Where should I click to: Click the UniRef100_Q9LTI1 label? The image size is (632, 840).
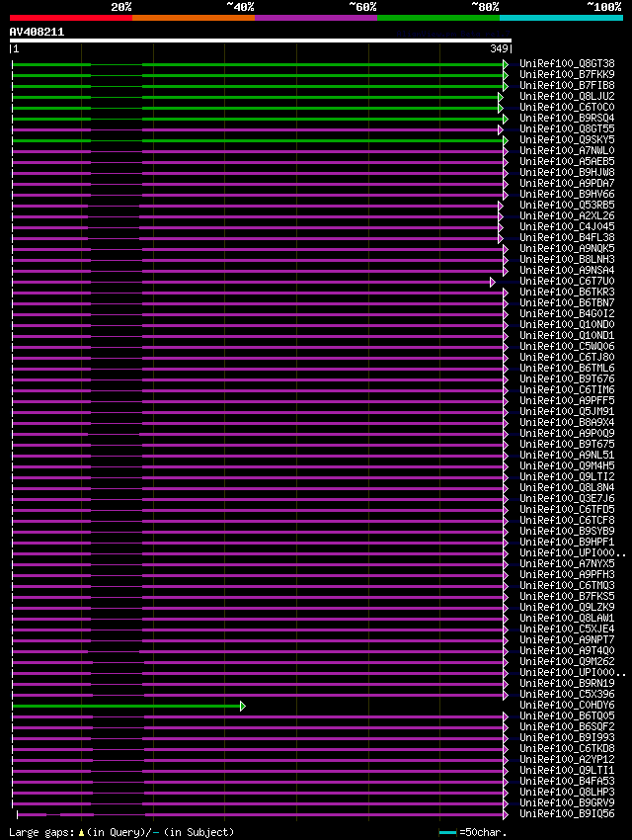(x=567, y=771)
